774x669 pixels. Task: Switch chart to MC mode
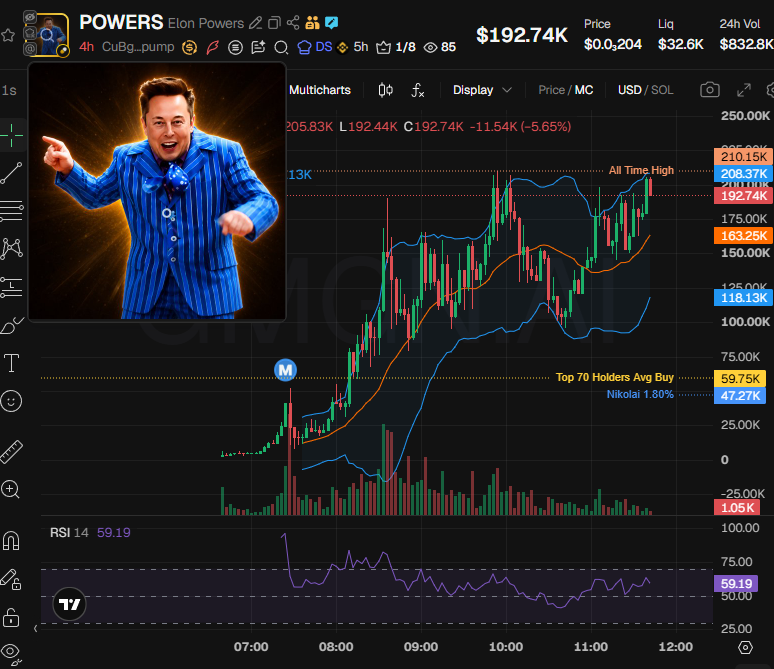pyautogui.click(x=584, y=90)
